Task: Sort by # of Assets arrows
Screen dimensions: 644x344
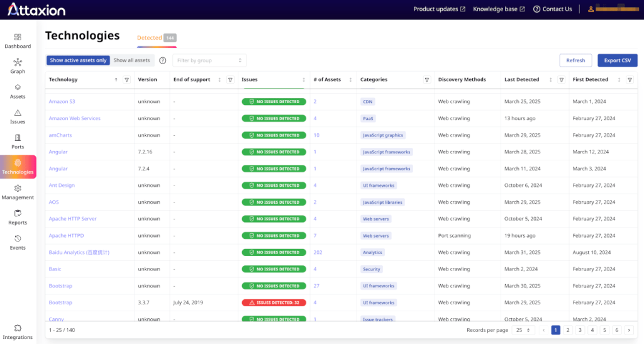Action: (350, 80)
